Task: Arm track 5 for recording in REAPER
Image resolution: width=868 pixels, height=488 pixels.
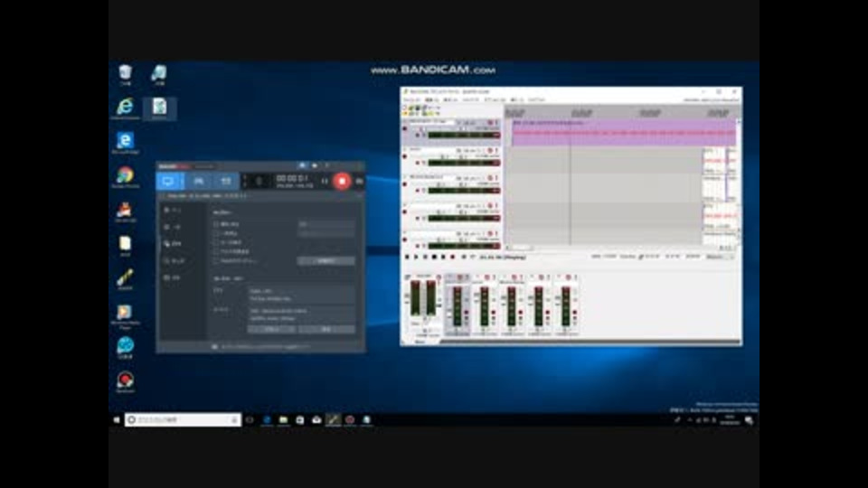Action: pyautogui.click(x=405, y=239)
